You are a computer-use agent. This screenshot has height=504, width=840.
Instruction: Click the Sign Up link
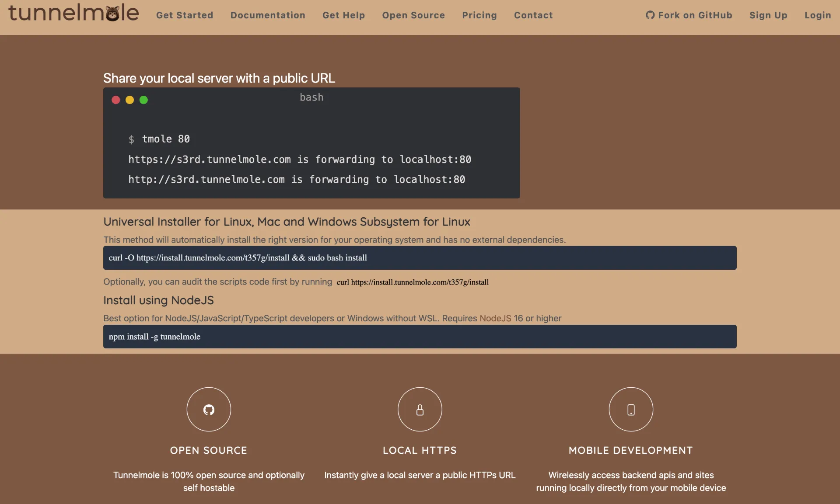point(768,15)
